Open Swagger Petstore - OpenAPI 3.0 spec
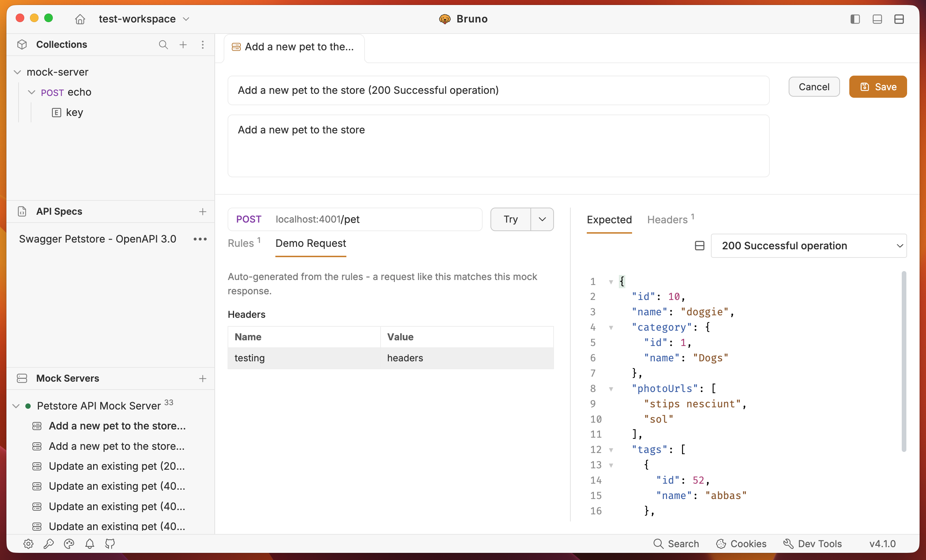The image size is (926, 560). pos(98,239)
